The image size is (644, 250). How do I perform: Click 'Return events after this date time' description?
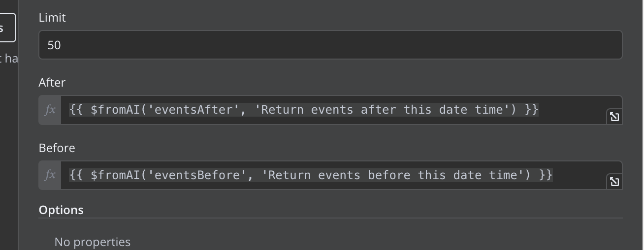pos(383,110)
